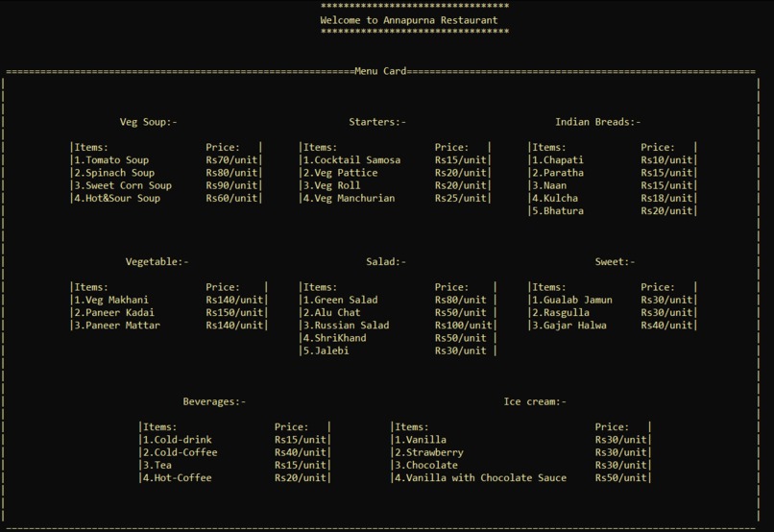
Task: Click the '2.Paneer Kadai' item
Action: tap(114, 313)
